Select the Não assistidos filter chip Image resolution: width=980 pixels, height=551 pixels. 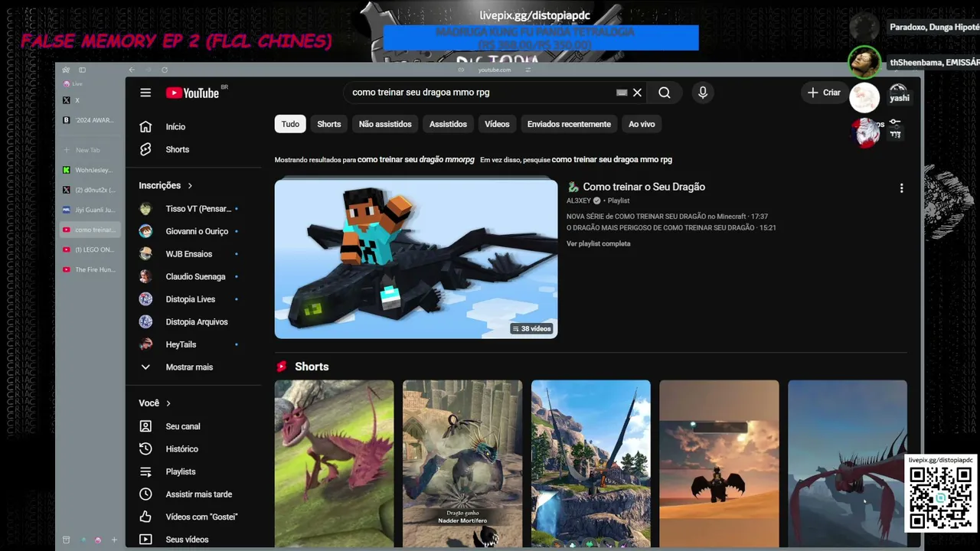coord(385,124)
